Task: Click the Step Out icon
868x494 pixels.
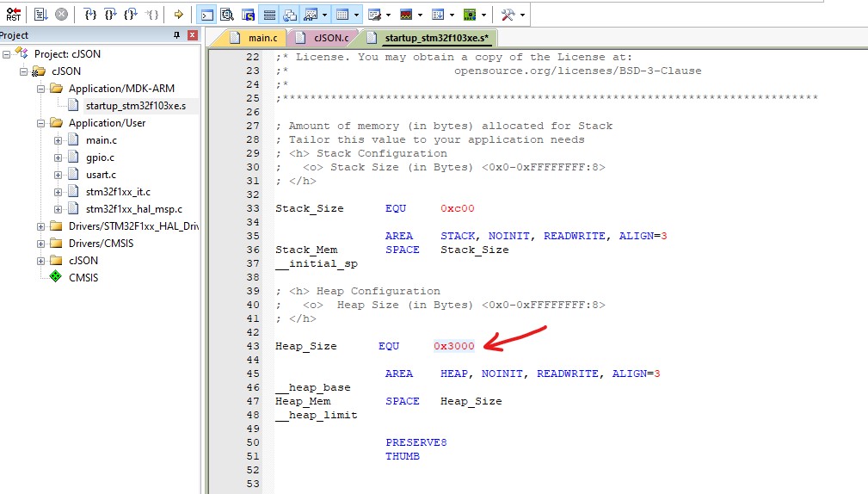Action: (x=131, y=15)
